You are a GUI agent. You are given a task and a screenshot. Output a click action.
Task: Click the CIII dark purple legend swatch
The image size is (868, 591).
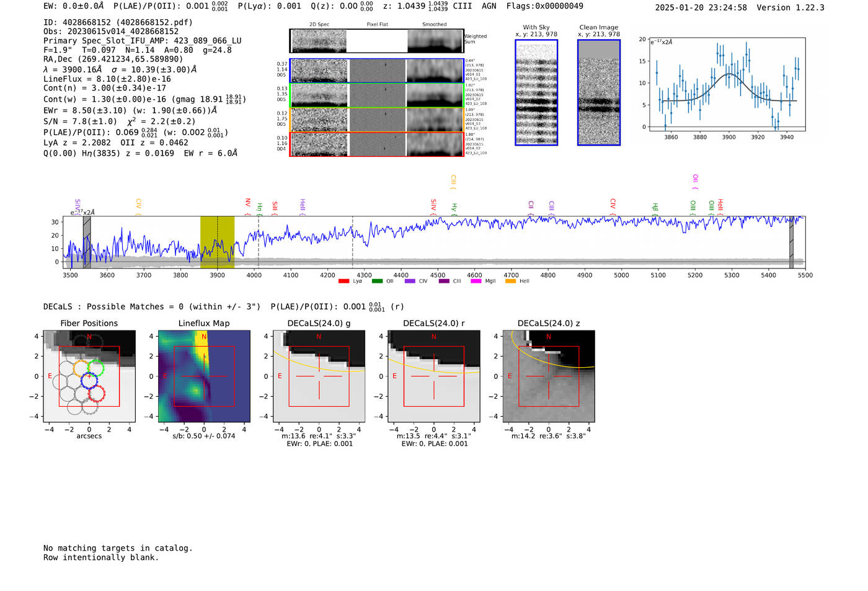tap(444, 282)
